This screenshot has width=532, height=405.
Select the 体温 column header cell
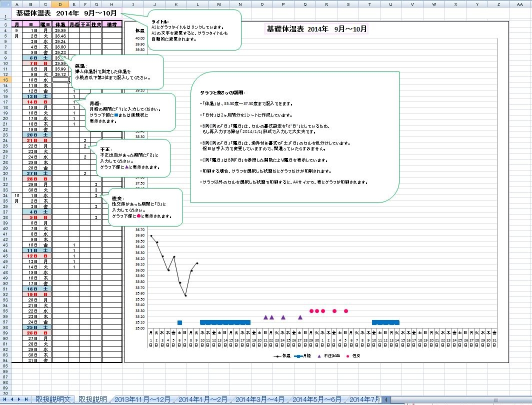coord(60,25)
